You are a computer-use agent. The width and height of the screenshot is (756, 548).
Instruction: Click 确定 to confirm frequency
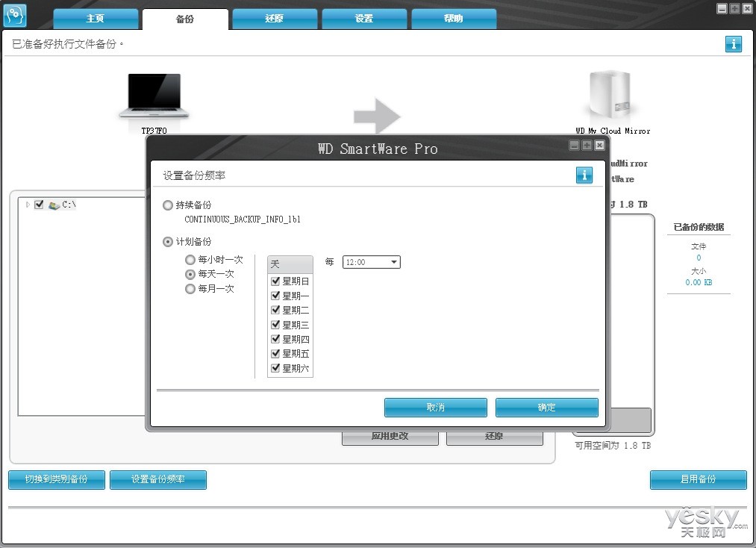click(x=547, y=408)
